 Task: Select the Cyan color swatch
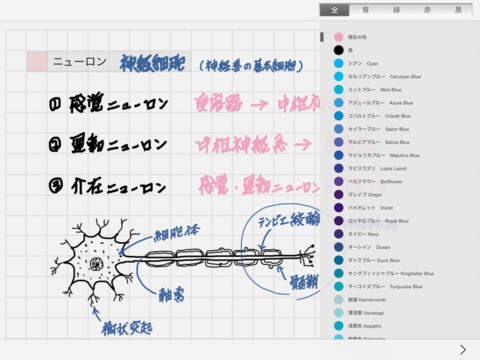[x=339, y=63]
